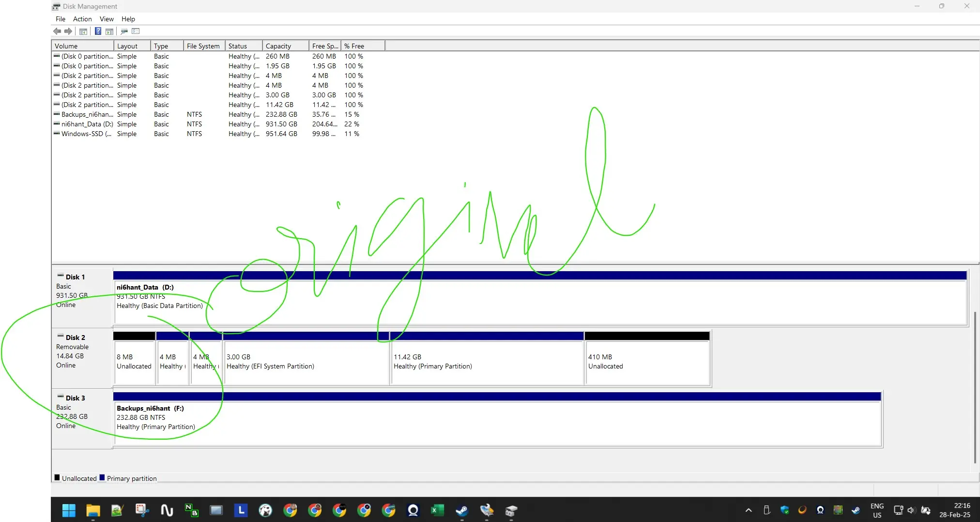This screenshot has height=522, width=980.
Task: Open the File menu
Action: [x=61, y=19]
